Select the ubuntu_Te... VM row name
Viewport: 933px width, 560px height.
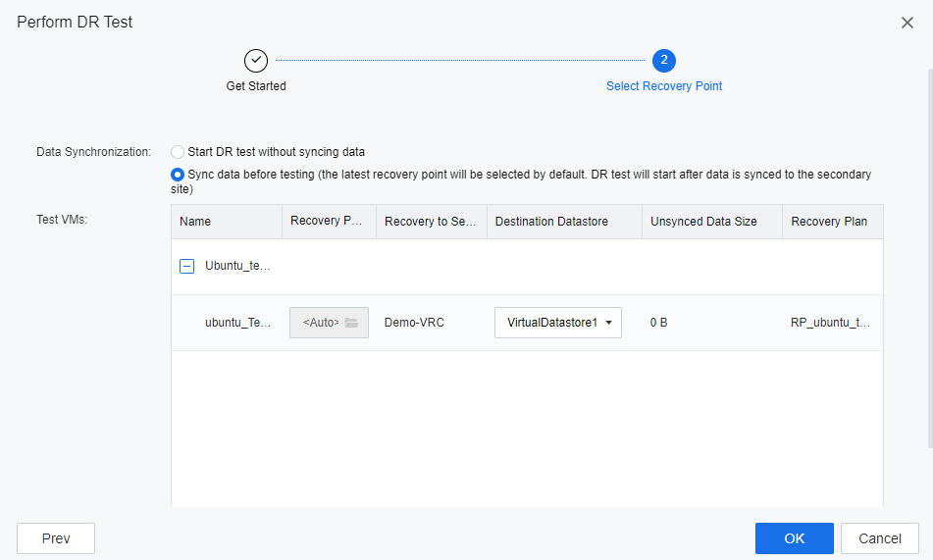tap(237, 323)
